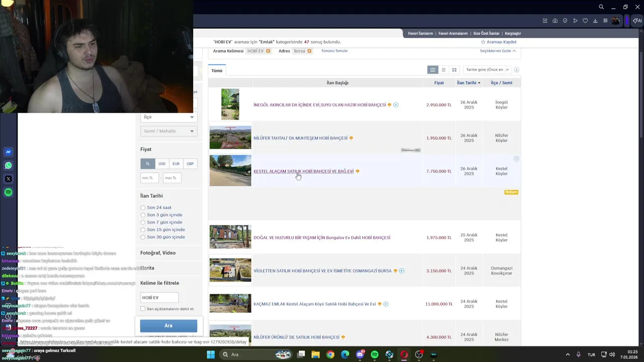Remove the Bursa address filter tag
The width and height of the screenshot is (644, 362).
coord(309,51)
